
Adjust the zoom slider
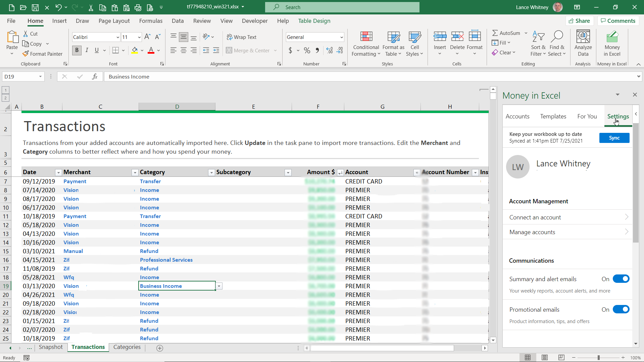[598, 358]
